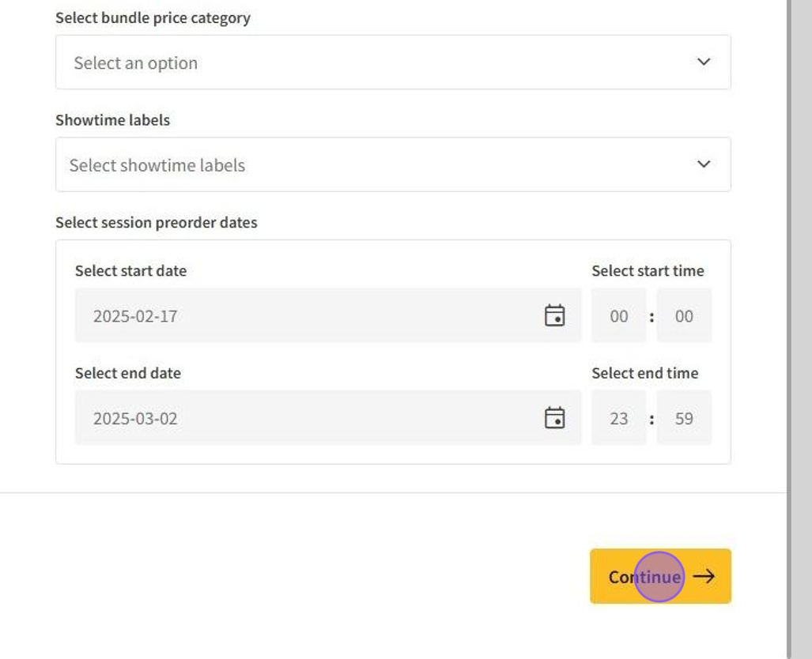
Task: Click the 'Showtime labels' field label
Action: 112,120
